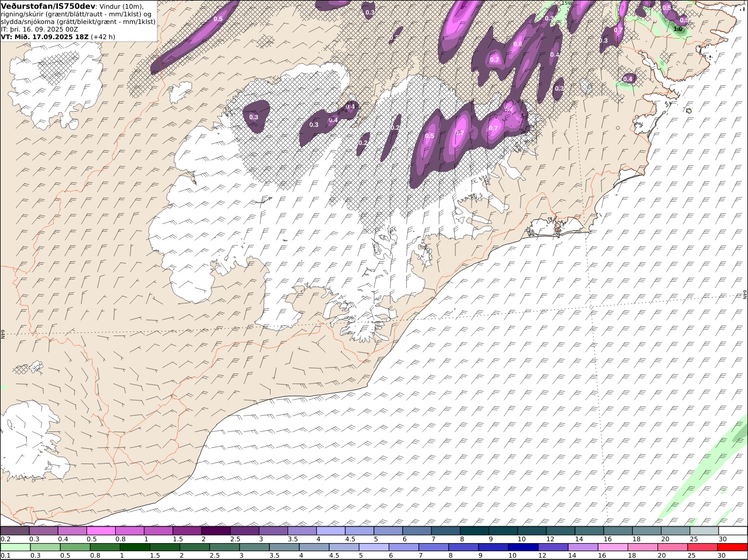Click the initial time line 'IT: þri. 16. 09. 2025 00Z'
The height and width of the screenshot is (560, 748).
(40, 29)
